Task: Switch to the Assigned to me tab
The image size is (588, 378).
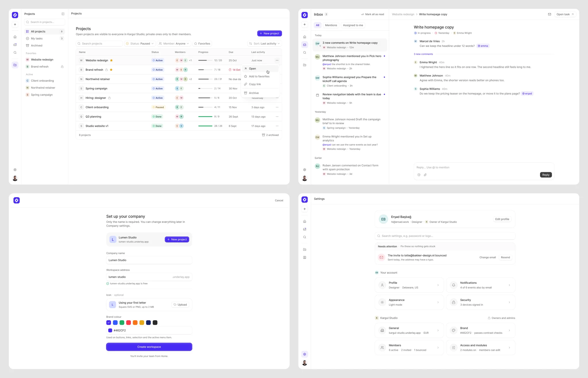Action: click(x=353, y=25)
